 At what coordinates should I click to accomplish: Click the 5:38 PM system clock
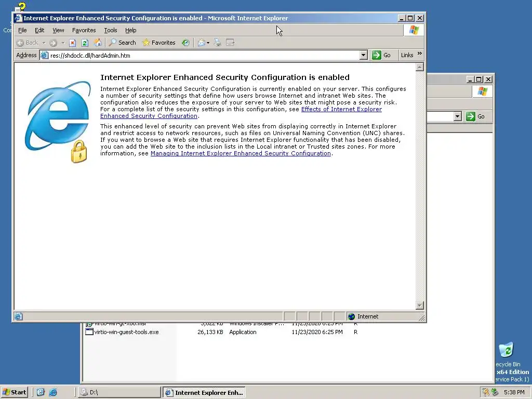point(514,392)
